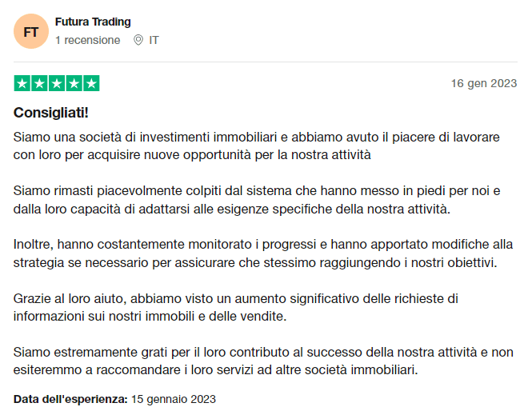532x407 pixels.
Task: Click the third green rating star
Action: [x=57, y=83]
